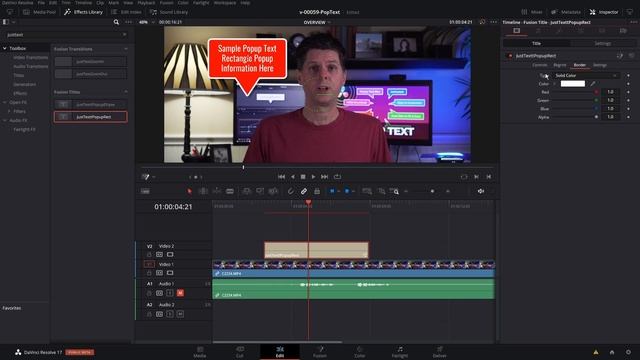Viewport: 640px width, 360px height.
Task: Open the Inspector Video tab icon
Action: 516,31
